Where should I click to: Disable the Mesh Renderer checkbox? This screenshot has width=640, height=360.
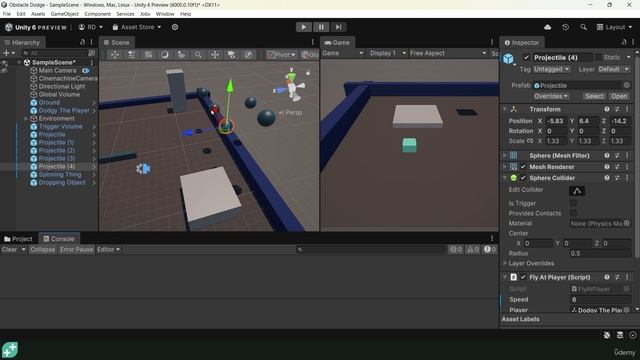[523, 167]
